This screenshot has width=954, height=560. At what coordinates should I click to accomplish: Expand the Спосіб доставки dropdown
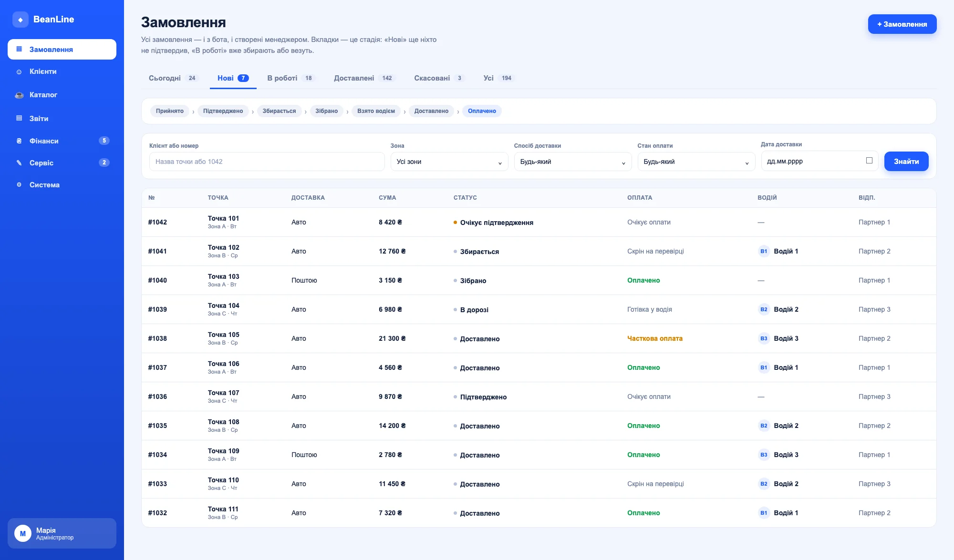(x=573, y=162)
